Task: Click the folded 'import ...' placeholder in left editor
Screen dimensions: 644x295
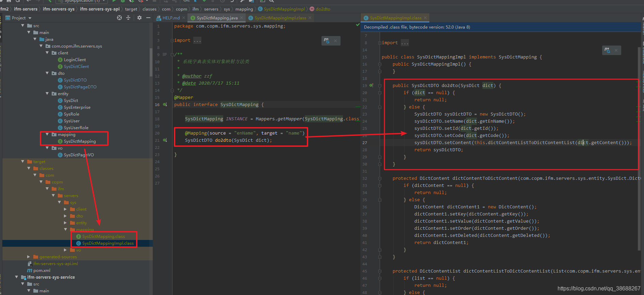Action: [x=197, y=40]
